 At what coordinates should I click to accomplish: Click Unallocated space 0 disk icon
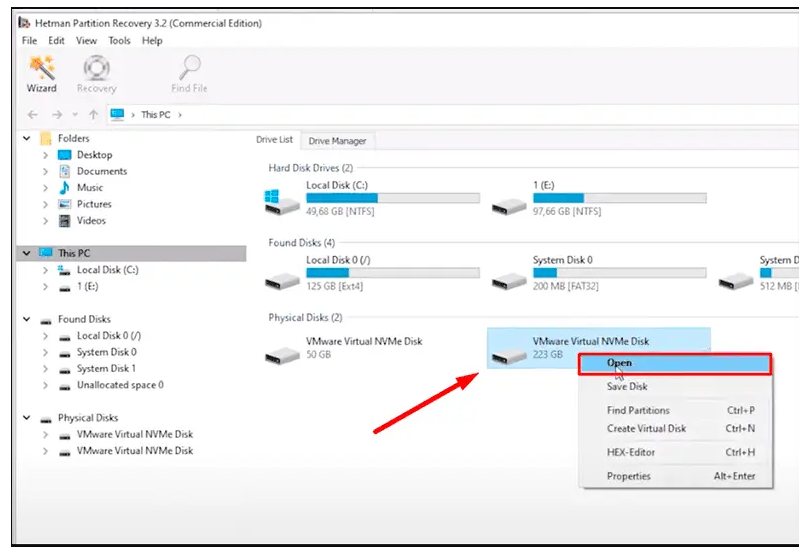64,386
